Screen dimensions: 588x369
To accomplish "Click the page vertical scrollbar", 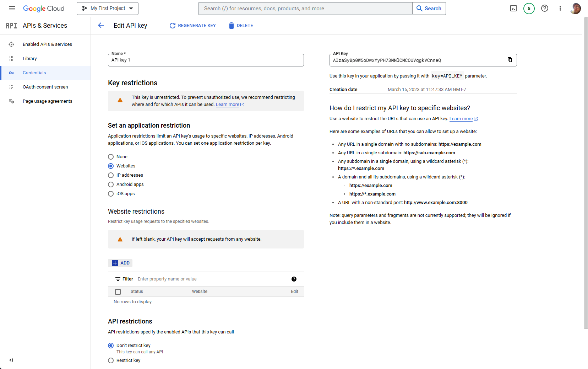I will pos(586,173).
